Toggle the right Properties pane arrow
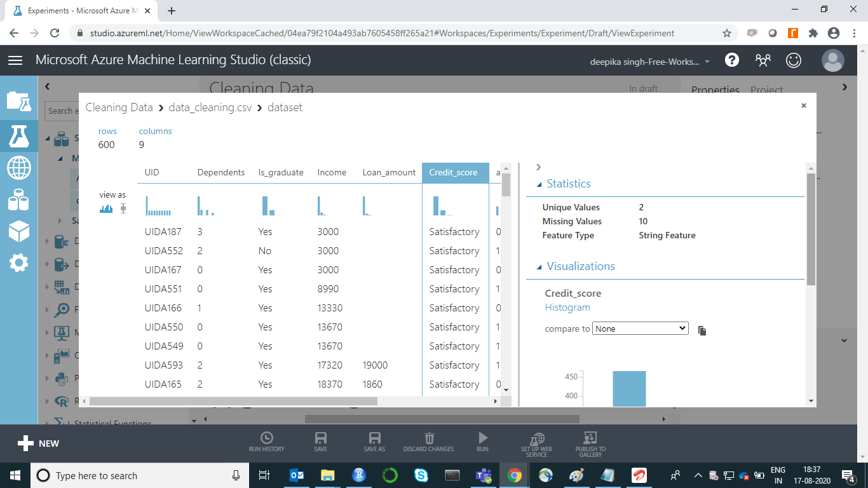The height and width of the screenshot is (488, 868). click(x=844, y=86)
